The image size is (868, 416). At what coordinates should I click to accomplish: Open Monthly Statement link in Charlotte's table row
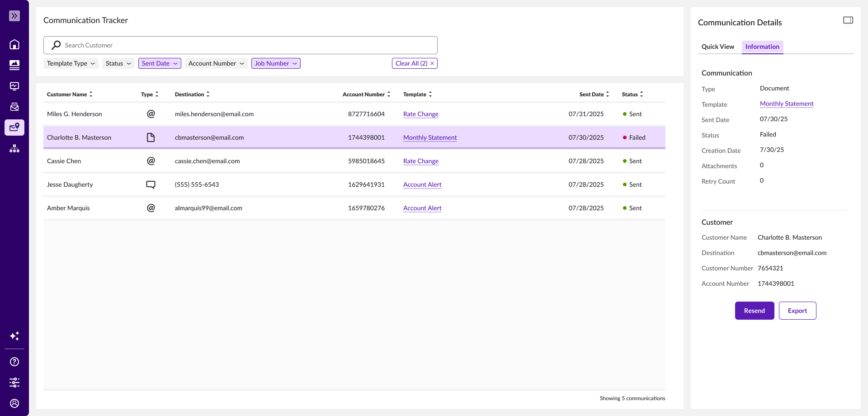tap(430, 137)
